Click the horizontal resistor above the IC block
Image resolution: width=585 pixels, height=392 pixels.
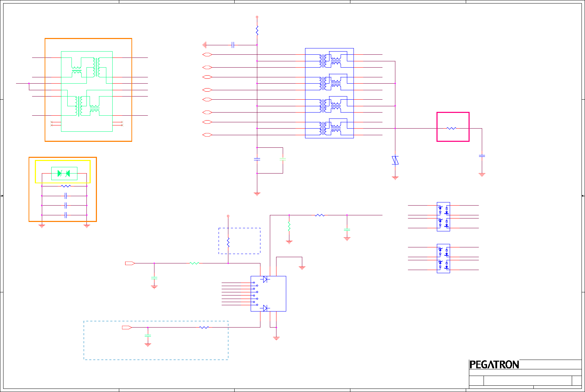(320, 215)
